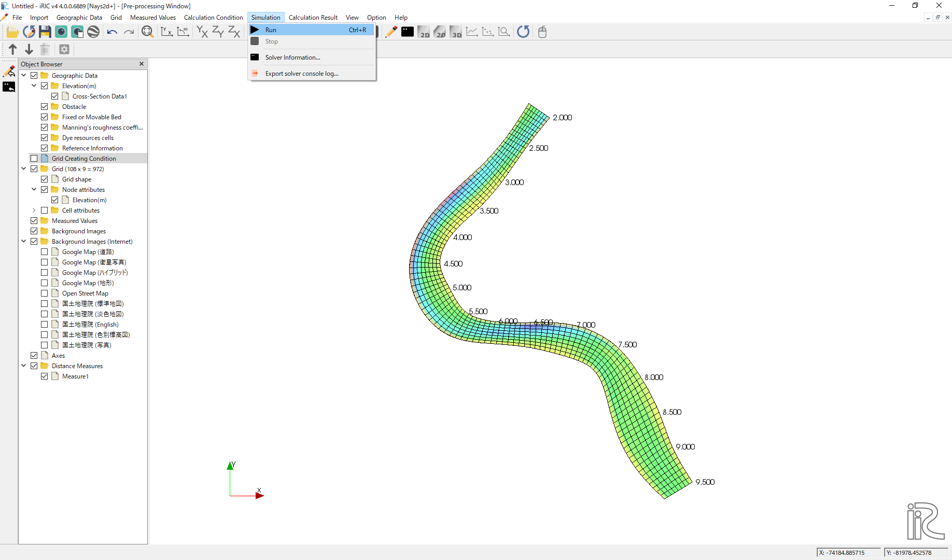
Task: Close the Object Browser panel
Action: point(142,64)
